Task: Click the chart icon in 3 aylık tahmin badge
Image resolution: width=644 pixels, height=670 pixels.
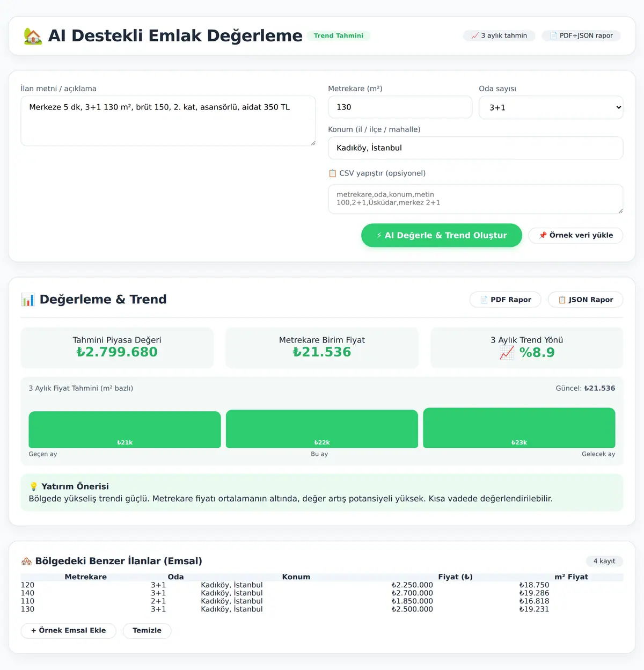Action: [x=474, y=35]
